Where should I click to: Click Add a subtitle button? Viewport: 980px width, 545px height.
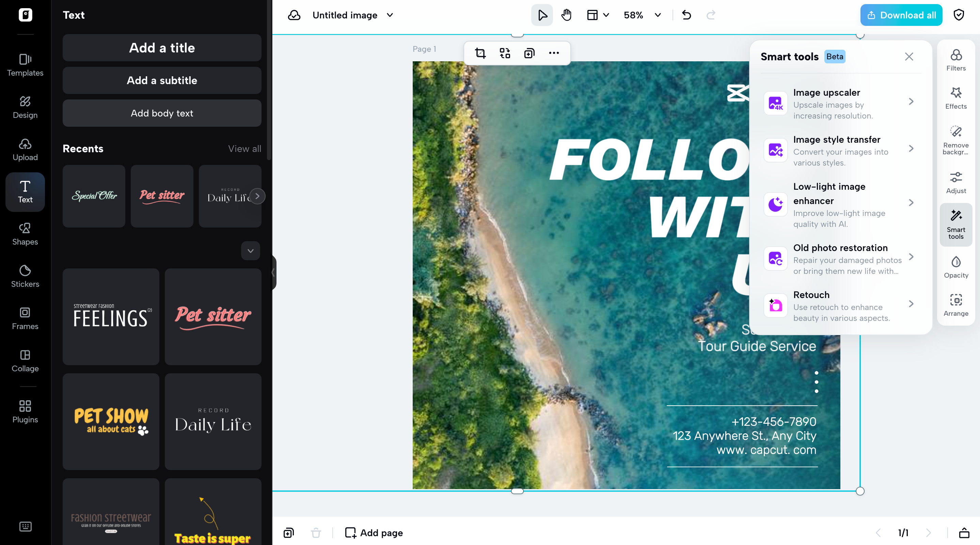162,80
